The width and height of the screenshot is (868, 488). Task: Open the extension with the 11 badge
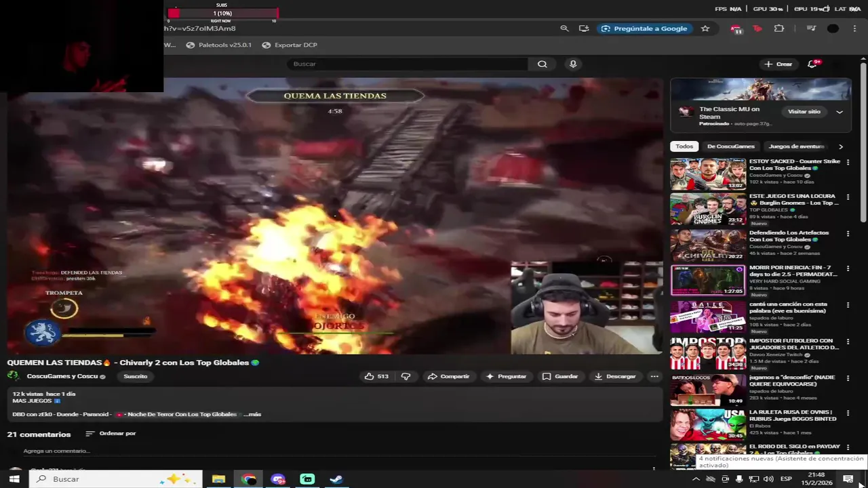pyautogui.click(x=736, y=29)
